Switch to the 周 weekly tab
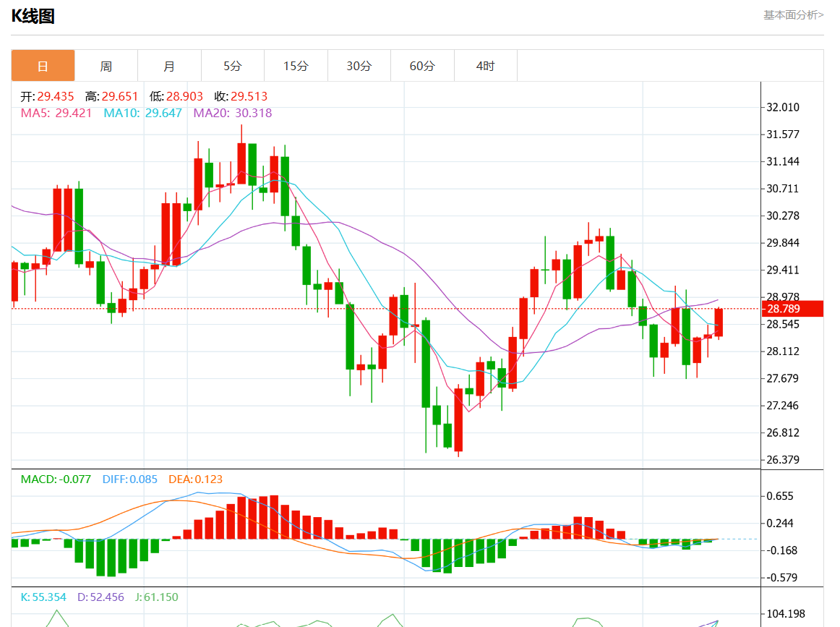 coord(106,66)
